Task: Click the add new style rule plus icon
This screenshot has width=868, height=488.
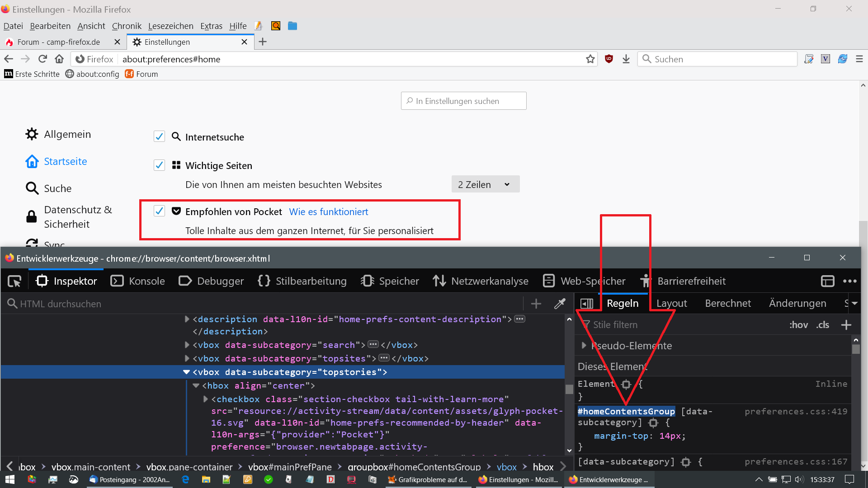Action: (x=846, y=325)
